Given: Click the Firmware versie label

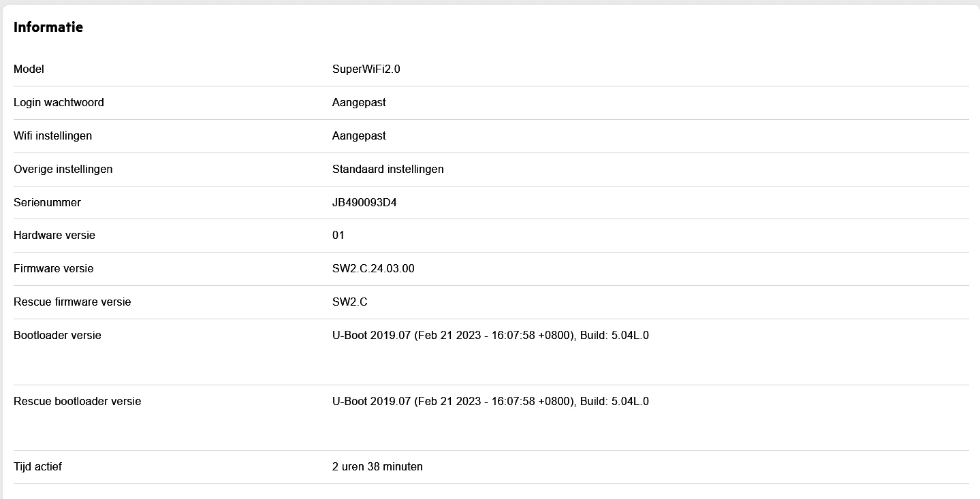Looking at the screenshot, I should coord(53,268).
